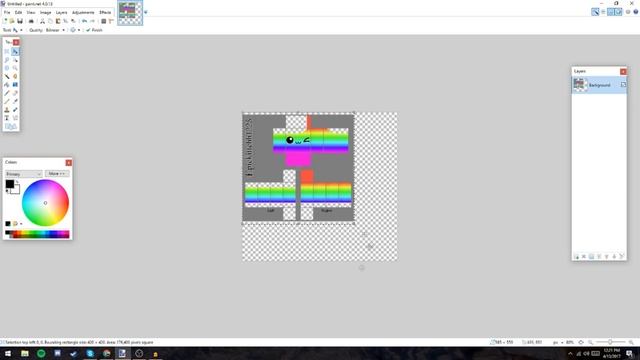Open the File menu
Image resolution: width=640 pixels, height=360 pixels.
click(7, 12)
